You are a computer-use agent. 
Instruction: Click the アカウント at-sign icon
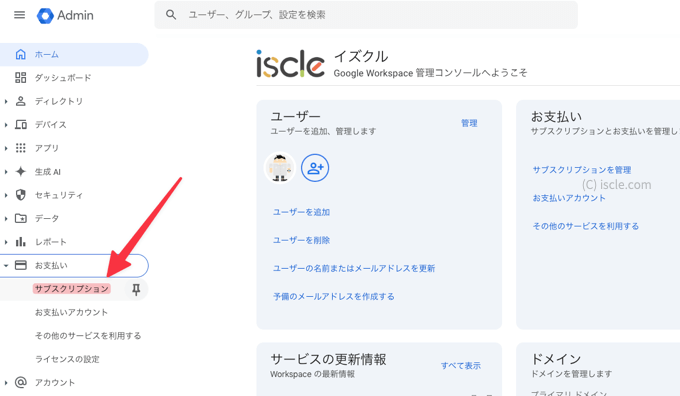click(20, 382)
